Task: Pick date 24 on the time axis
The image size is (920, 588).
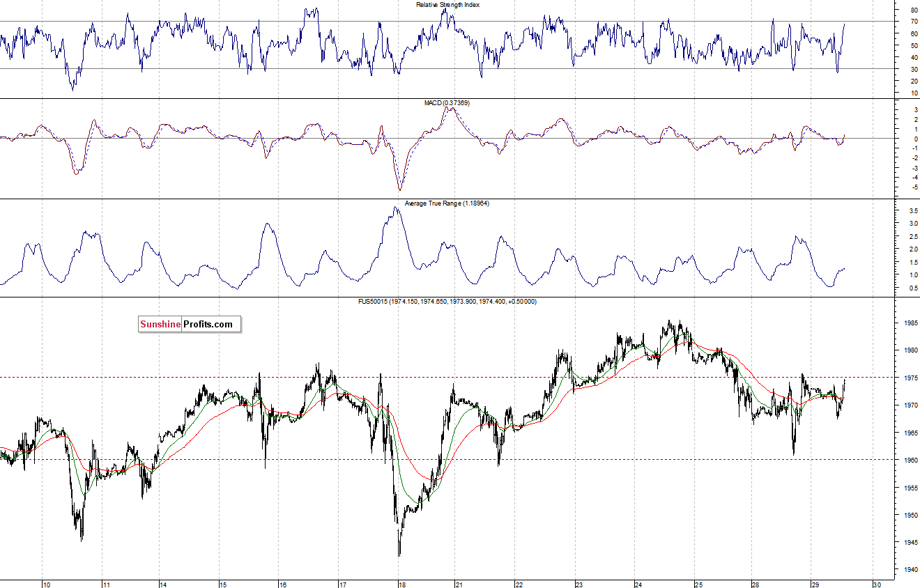Action: pyautogui.click(x=638, y=585)
